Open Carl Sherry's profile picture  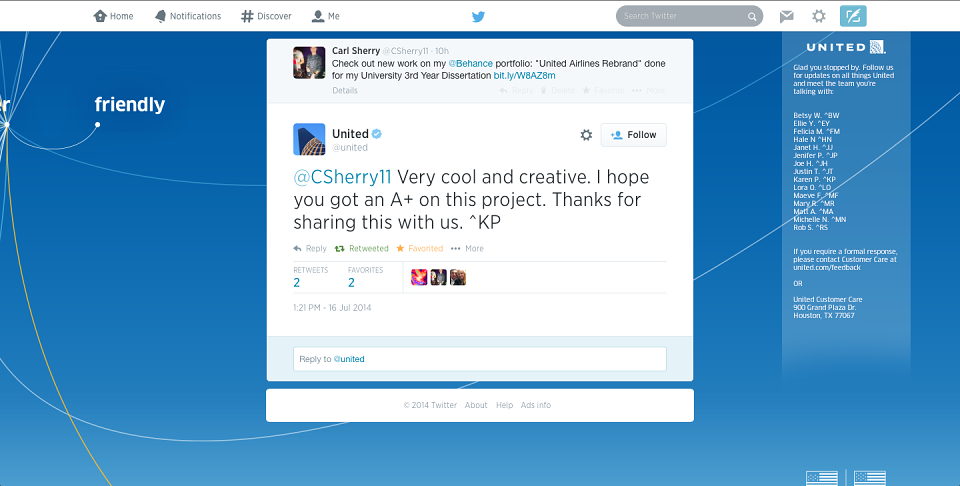point(309,62)
